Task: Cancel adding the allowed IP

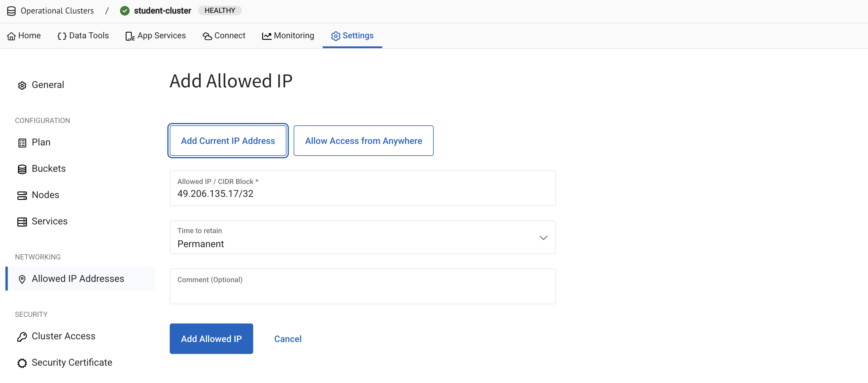Action: coord(288,339)
